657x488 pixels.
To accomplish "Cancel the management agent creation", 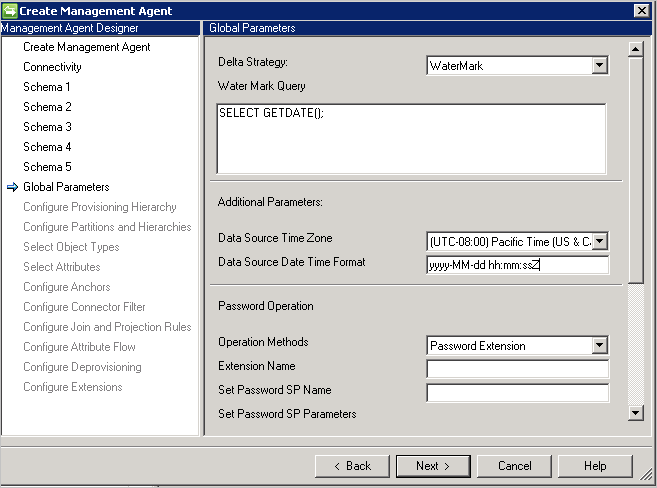I will [514, 466].
